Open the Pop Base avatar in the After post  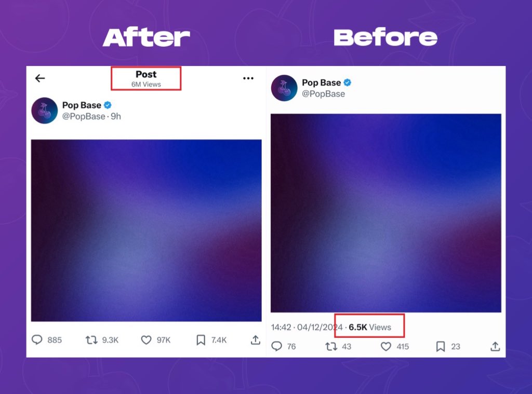(x=45, y=111)
